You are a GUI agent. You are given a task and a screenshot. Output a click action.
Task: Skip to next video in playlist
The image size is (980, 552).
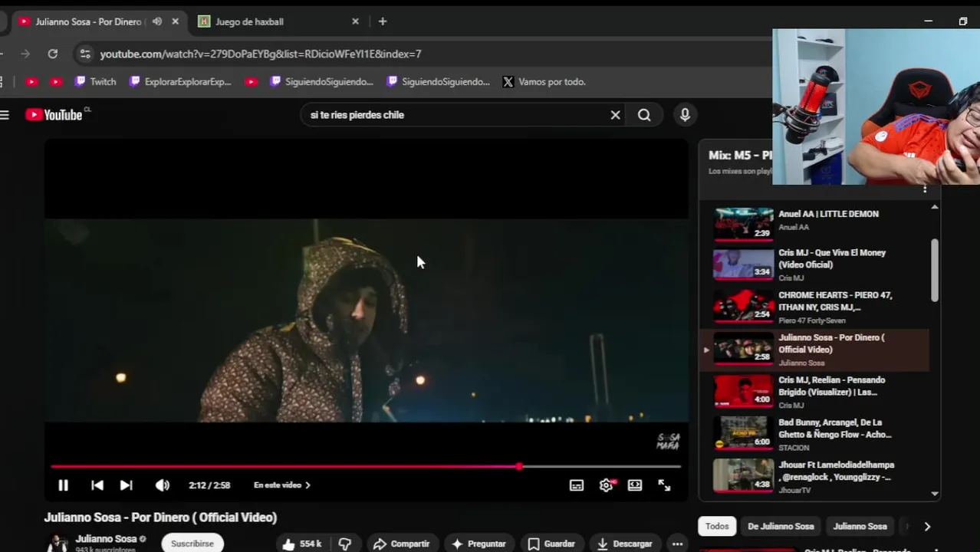[x=127, y=485]
